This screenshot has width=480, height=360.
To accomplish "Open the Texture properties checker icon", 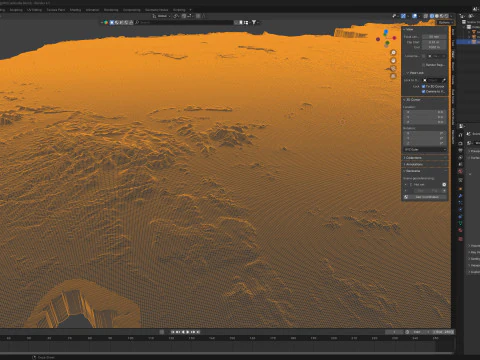I will 460,239.
